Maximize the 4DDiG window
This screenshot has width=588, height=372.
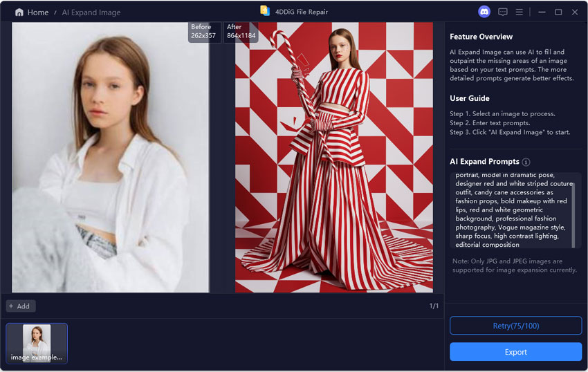click(x=558, y=12)
